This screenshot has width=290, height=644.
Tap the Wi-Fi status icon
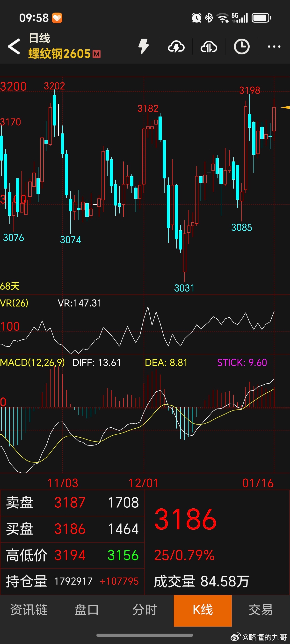(x=223, y=18)
